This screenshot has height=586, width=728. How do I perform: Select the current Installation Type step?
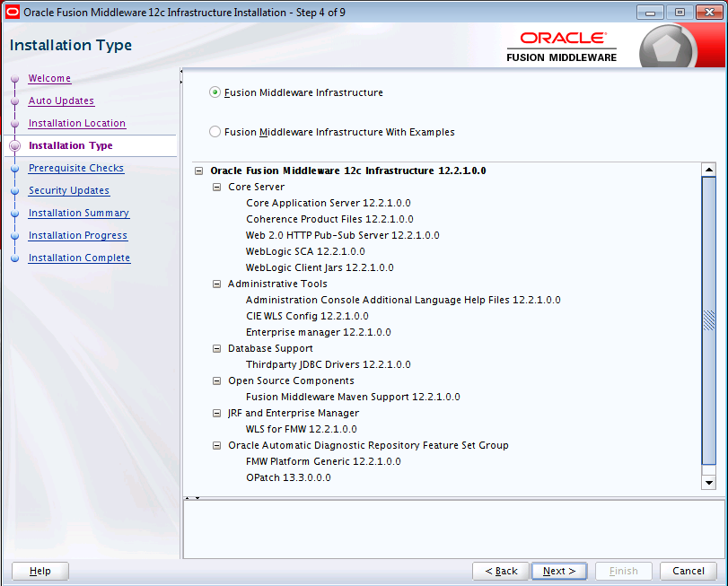point(71,145)
